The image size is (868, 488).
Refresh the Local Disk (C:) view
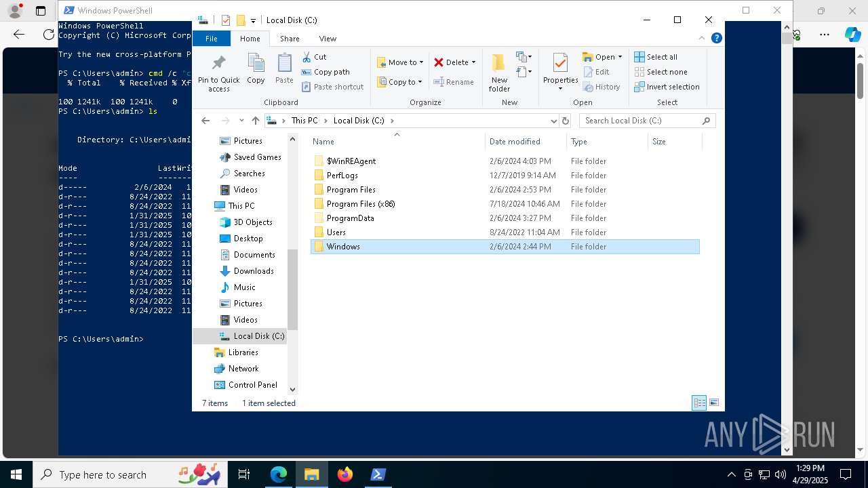point(566,121)
